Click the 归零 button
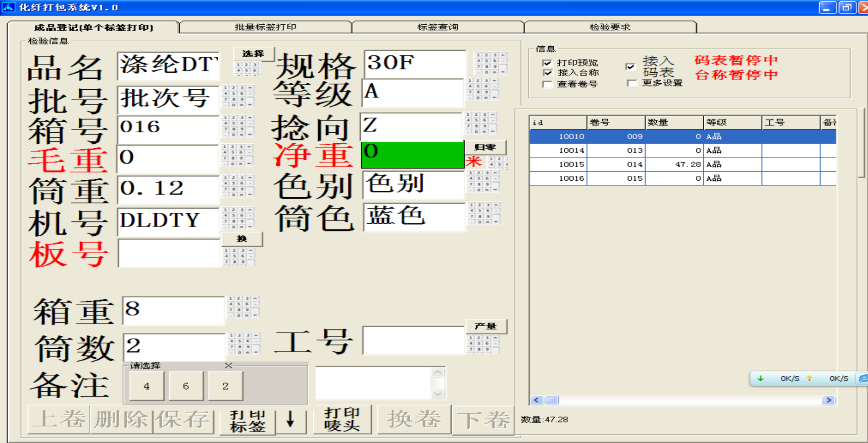 (x=485, y=147)
